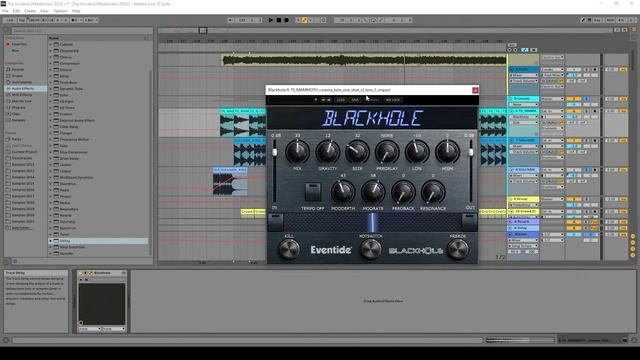The image size is (640, 360).
Task: Expand the Reverb folder in the browser
Action: tap(51, 215)
